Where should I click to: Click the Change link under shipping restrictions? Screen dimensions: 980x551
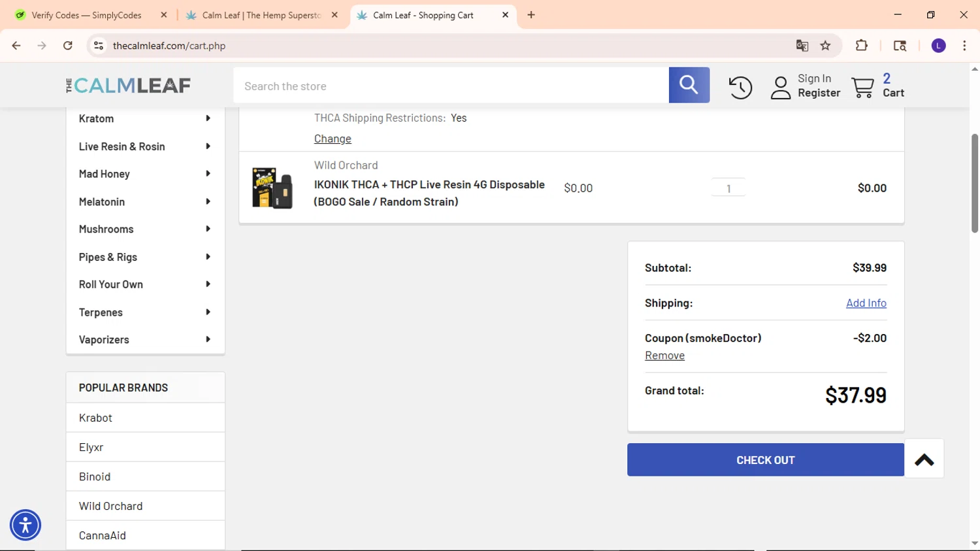(x=333, y=139)
